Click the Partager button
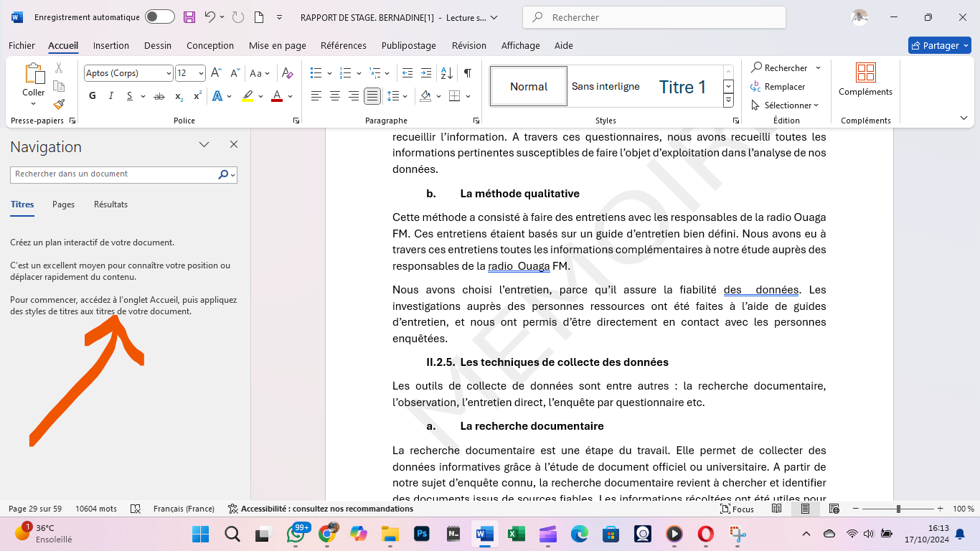The image size is (980, 551). [x=940, y=45]
